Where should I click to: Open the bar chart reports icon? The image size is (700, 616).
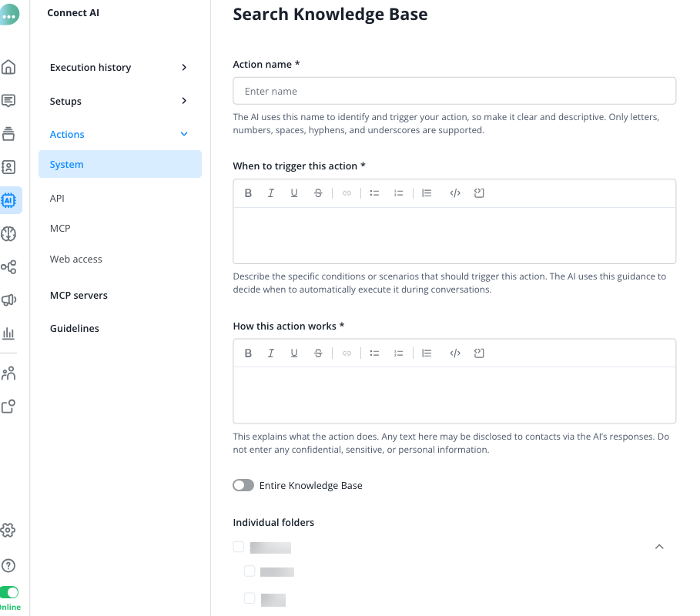8,333
